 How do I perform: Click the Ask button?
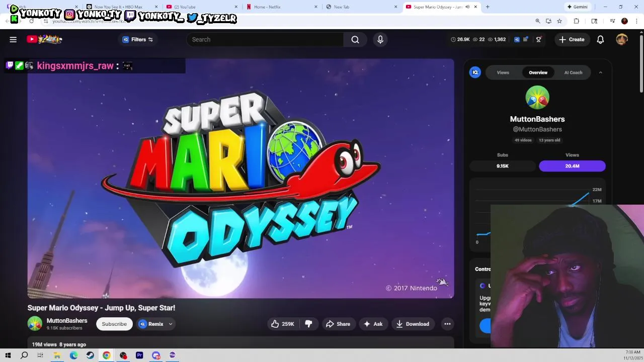click(373, 324)
